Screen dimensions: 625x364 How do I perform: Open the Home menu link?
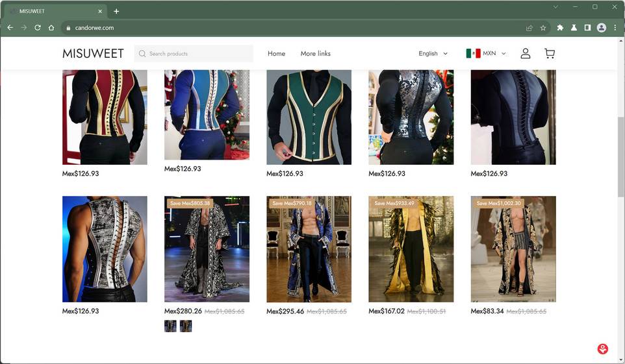coord(276,53)
